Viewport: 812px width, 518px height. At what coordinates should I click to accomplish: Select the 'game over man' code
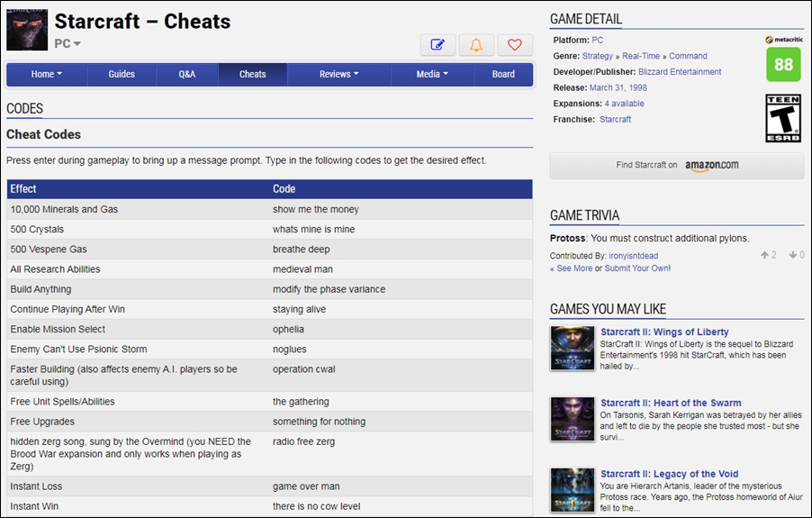click(x=306, y=486)
